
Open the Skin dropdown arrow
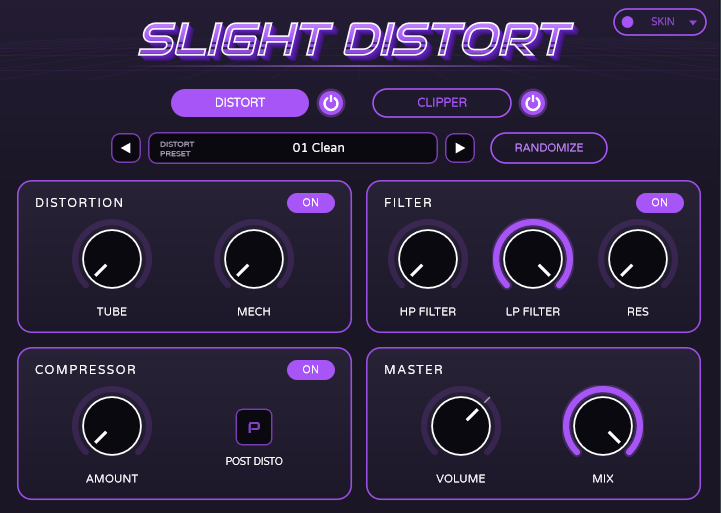(x=693, y=23)
